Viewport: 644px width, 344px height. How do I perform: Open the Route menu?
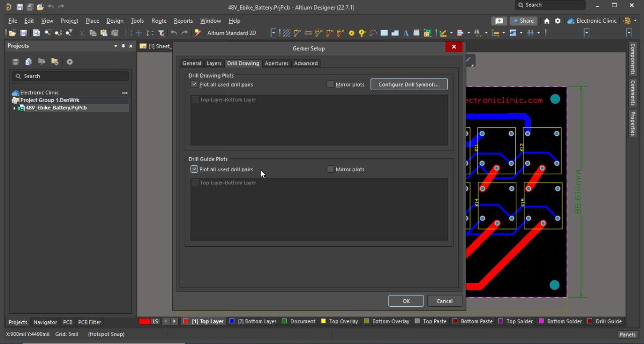pyautogui.click(x=159, y=21)
